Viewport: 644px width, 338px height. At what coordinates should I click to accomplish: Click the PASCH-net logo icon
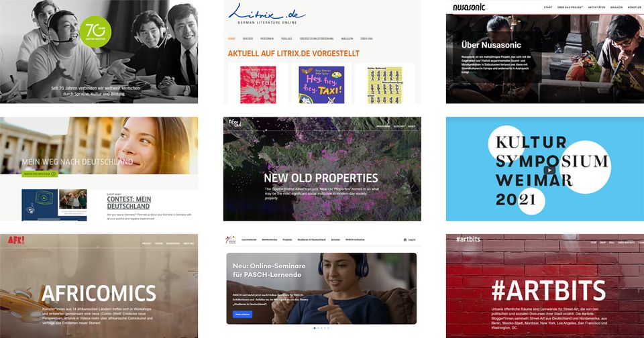click(x=230, y=239)
